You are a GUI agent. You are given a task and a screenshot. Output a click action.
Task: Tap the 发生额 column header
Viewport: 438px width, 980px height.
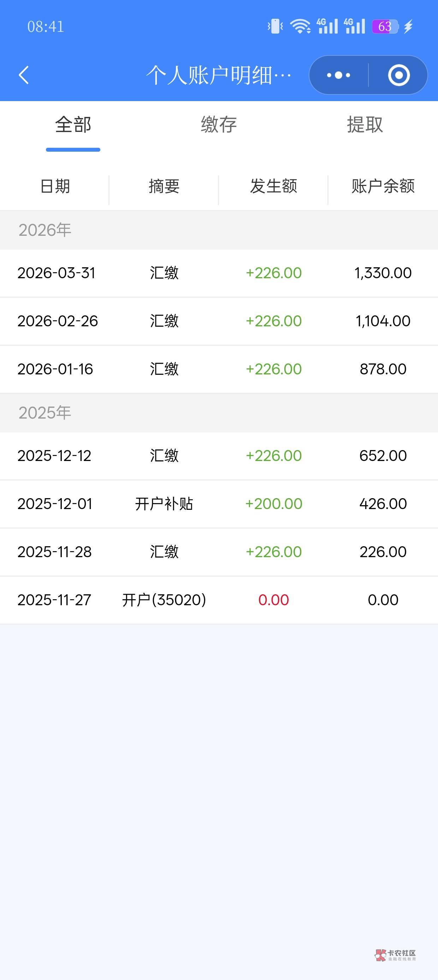tap(273, 186)
